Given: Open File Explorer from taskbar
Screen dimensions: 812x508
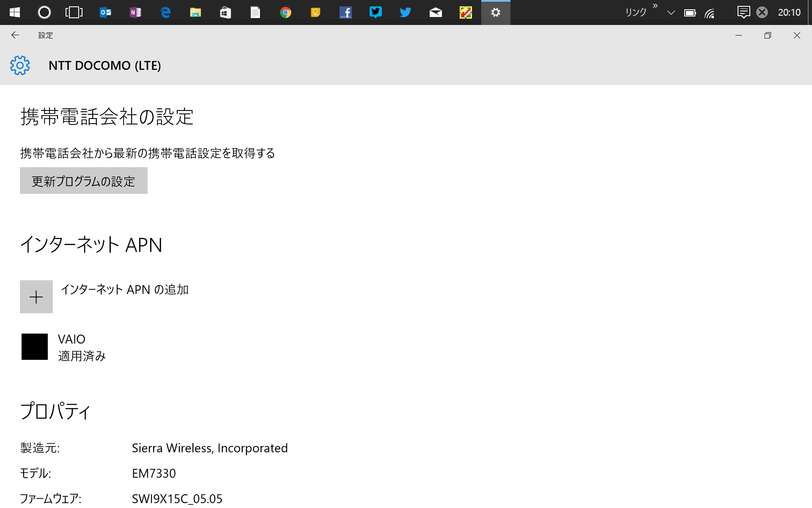Looking at the screenshot, I should 195,13.
